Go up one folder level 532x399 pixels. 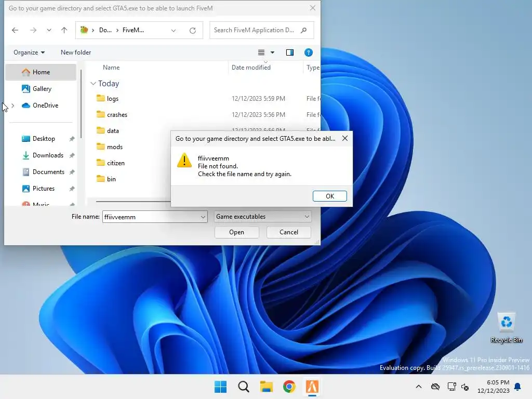64,30
